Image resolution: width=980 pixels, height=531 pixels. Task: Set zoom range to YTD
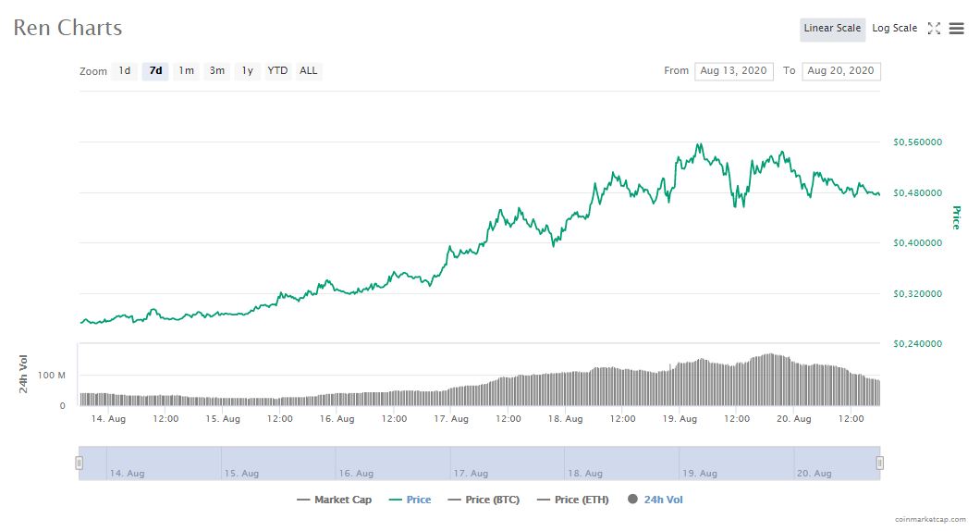coord(277,70)
